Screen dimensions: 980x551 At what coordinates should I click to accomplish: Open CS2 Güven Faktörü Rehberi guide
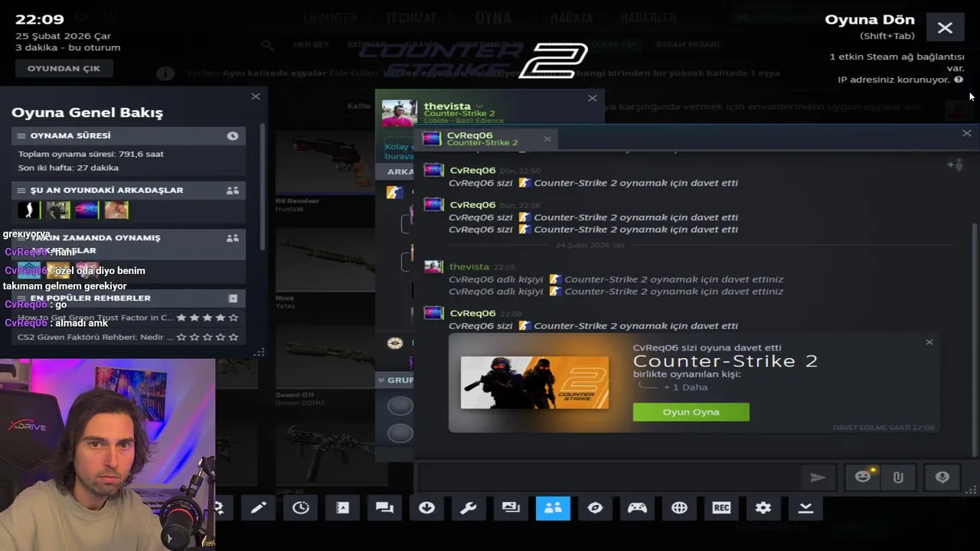point(96,337)
